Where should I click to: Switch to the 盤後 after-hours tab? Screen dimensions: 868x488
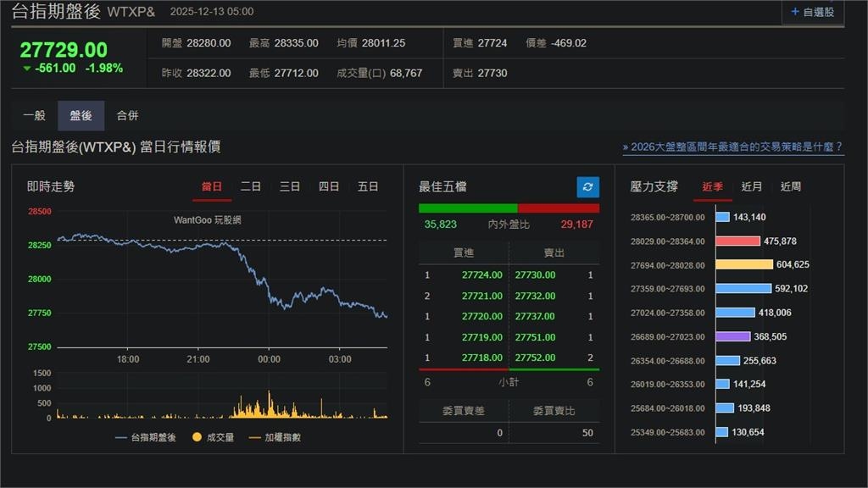81,115
